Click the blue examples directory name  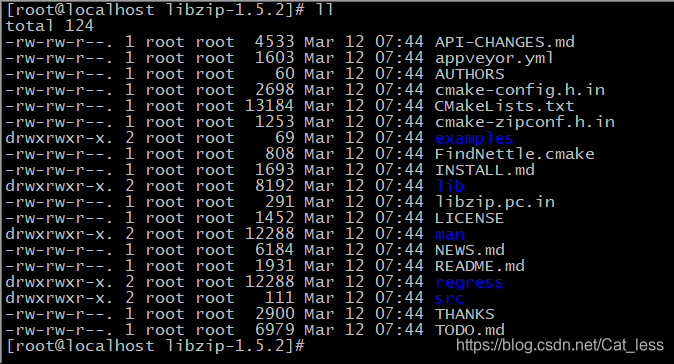(x=474, y=138)
